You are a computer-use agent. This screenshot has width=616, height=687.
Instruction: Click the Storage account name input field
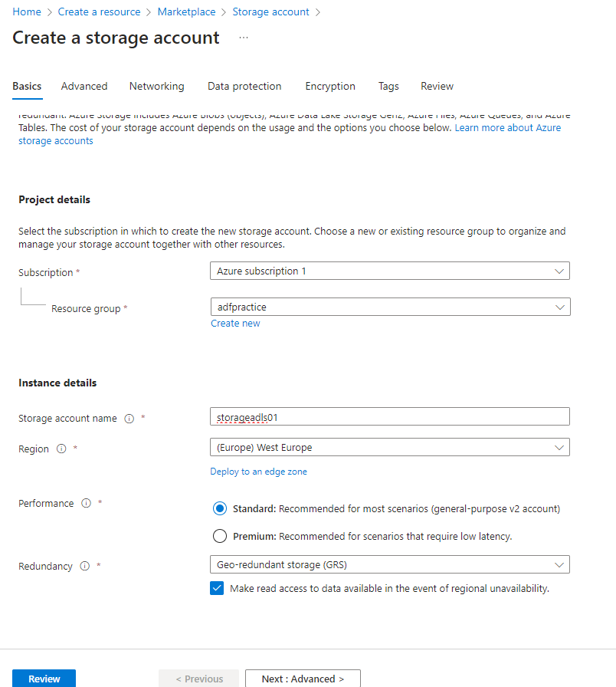[x=389, y=416]
